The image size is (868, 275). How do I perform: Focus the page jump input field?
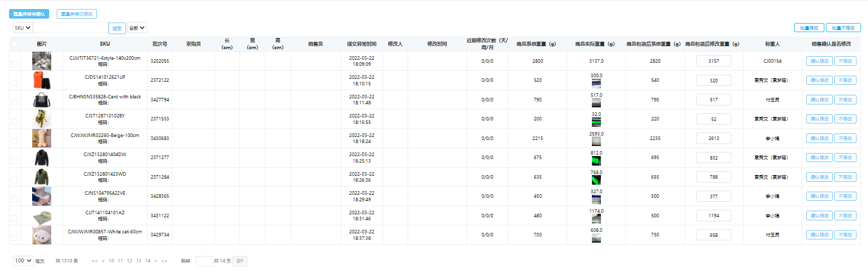pyautogui.click(x=204, y=261)
